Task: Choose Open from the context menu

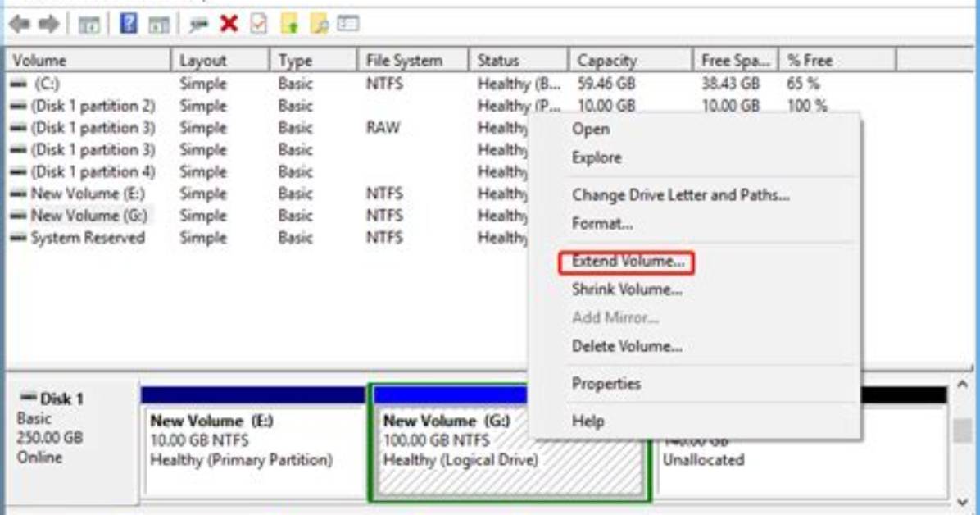Action: pyautogui.click(x=591, y=129)
